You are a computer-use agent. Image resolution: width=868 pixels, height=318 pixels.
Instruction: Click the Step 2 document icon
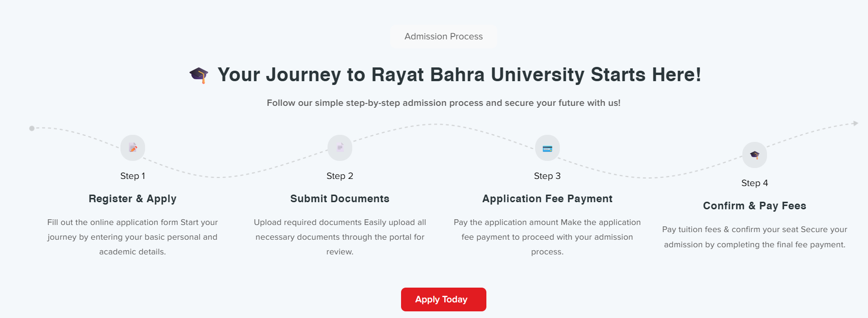pyautogui.click(x=340, y=148)
